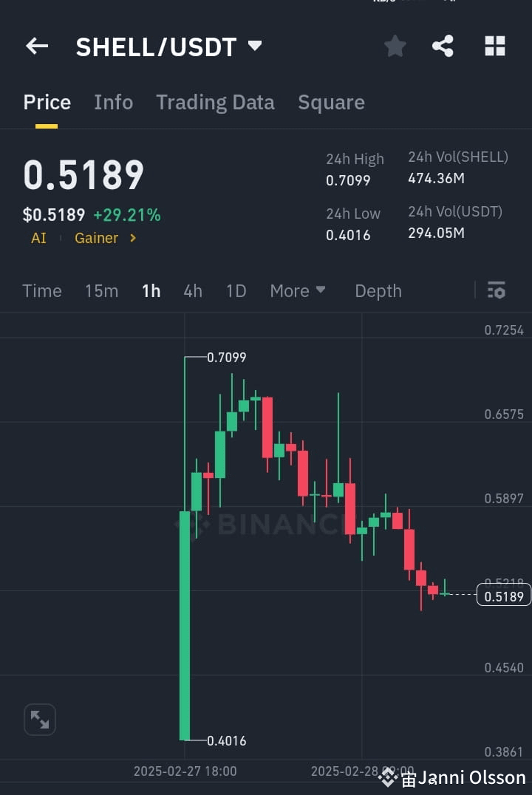
Task: Click the back arrow to exit the chart
Action: point(36,46)
